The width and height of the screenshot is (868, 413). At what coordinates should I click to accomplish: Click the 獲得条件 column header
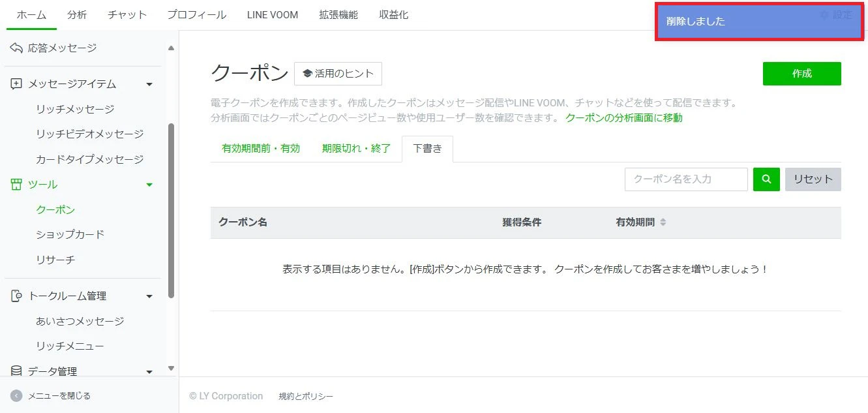[522, 222]
